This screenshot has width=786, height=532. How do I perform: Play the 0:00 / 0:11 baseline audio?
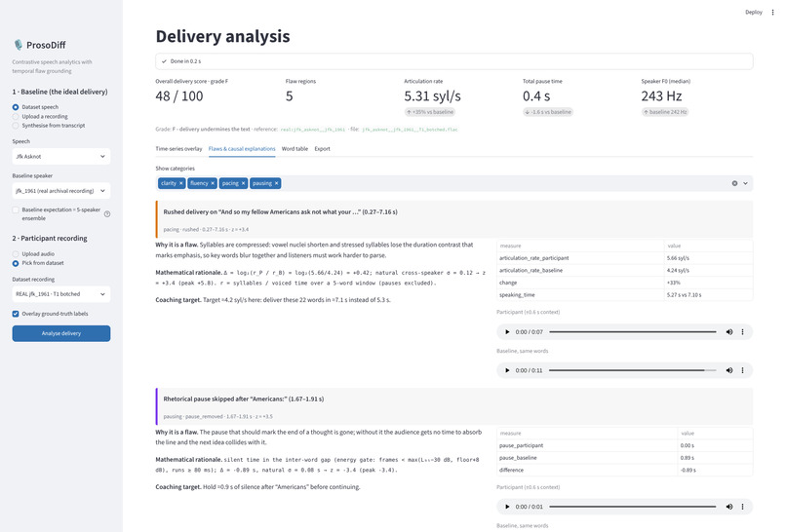click(x=507, y=370)
